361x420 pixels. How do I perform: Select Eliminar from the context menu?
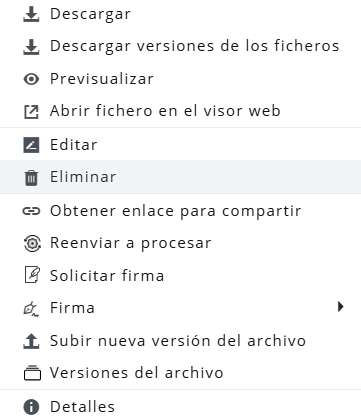pyautogui.click(x=180, y=177)
